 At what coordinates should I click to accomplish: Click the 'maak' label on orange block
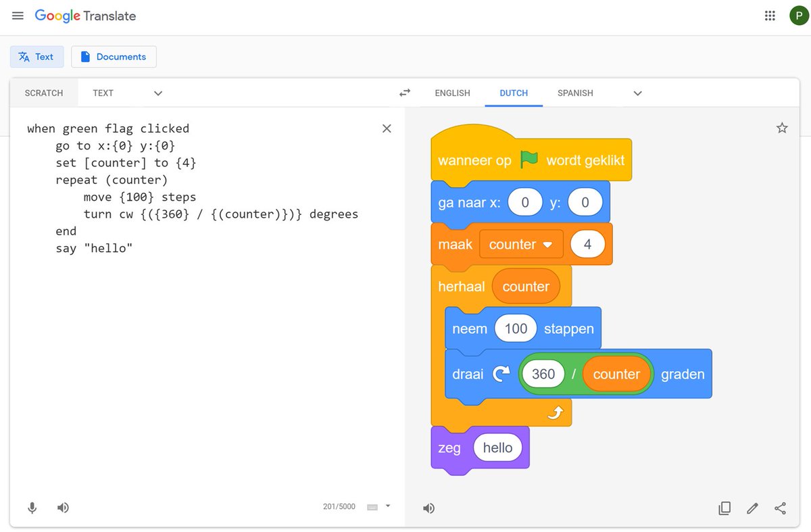click(x=456, y=245)
